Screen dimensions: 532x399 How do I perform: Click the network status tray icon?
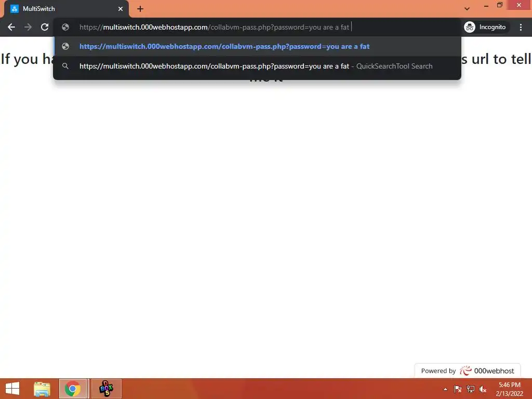tap(471, 389)
